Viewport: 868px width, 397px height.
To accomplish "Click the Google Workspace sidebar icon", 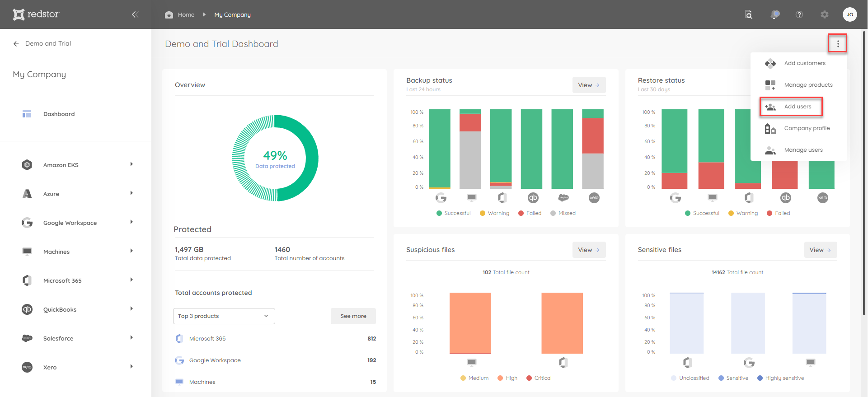I will [27, 223].
